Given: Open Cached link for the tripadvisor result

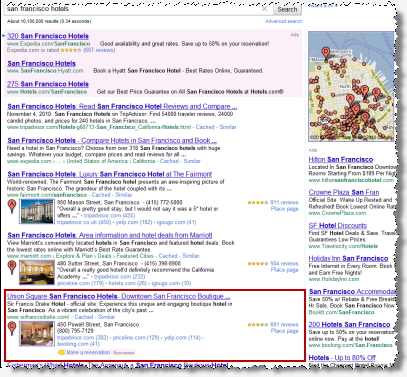Looking at the screenshot, I should pyautogui.click(x=205, y=127).
